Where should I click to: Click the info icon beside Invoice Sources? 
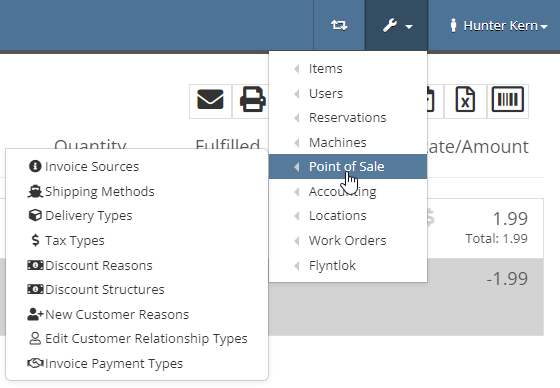tap(35, 166)
